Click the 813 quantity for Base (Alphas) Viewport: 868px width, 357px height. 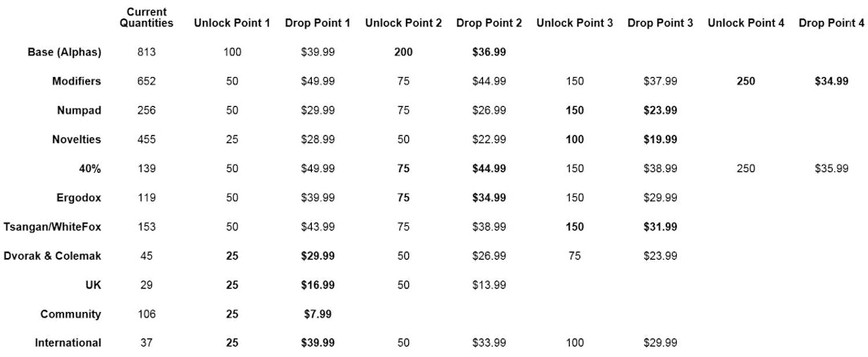click(146, 52)
